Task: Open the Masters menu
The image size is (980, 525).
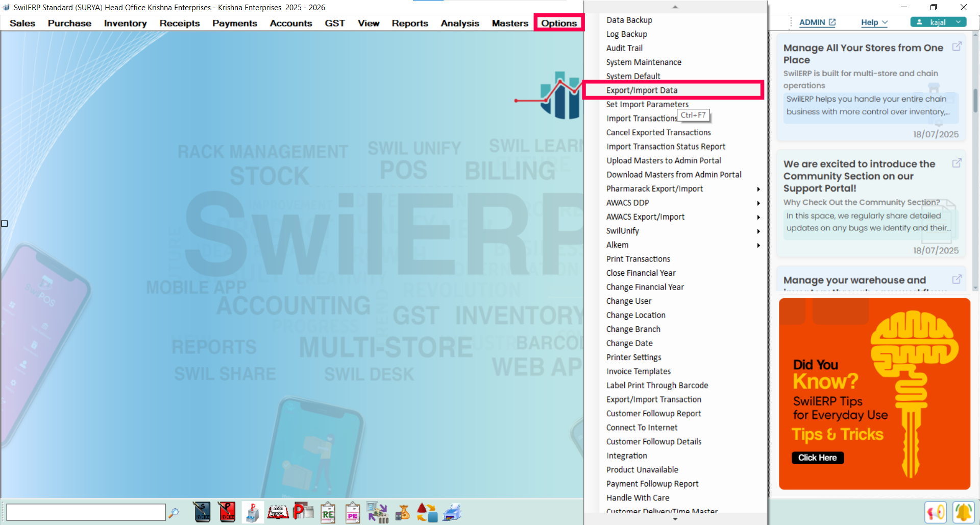Action: point(509,23)
